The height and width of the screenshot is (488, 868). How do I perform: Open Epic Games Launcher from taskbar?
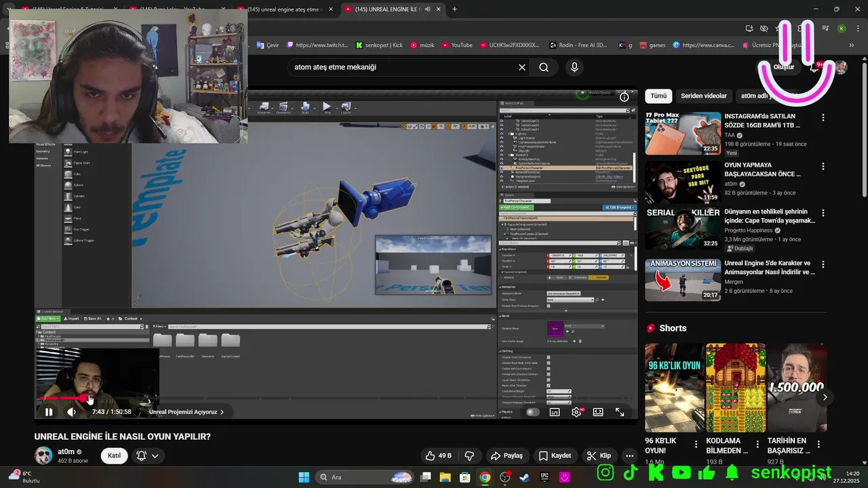(545, 477)
